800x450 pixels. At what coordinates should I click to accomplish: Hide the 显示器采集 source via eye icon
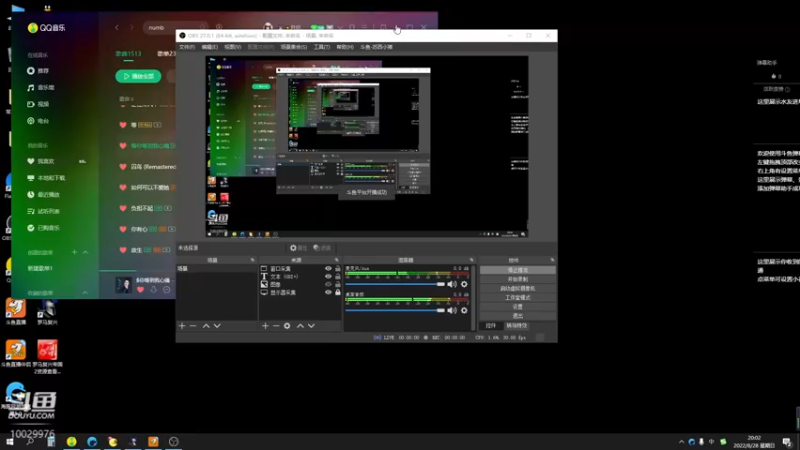click(x=328, y=292)
